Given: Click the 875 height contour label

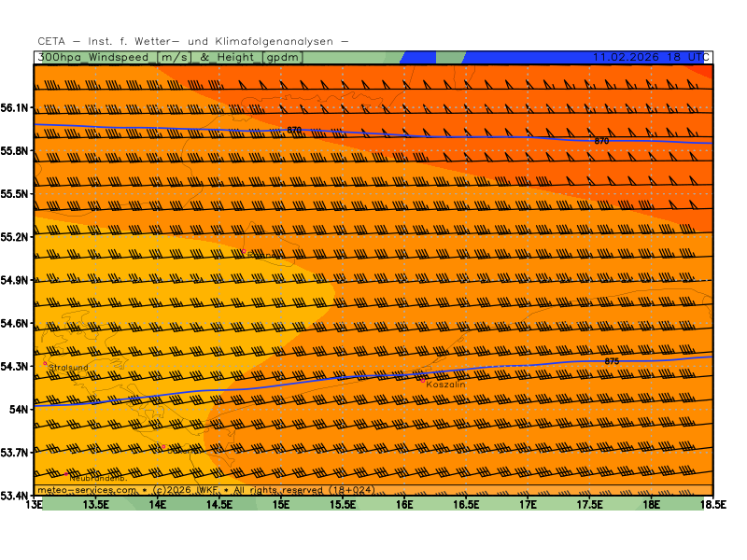Looking at the screenshot, I should (612, 361).
